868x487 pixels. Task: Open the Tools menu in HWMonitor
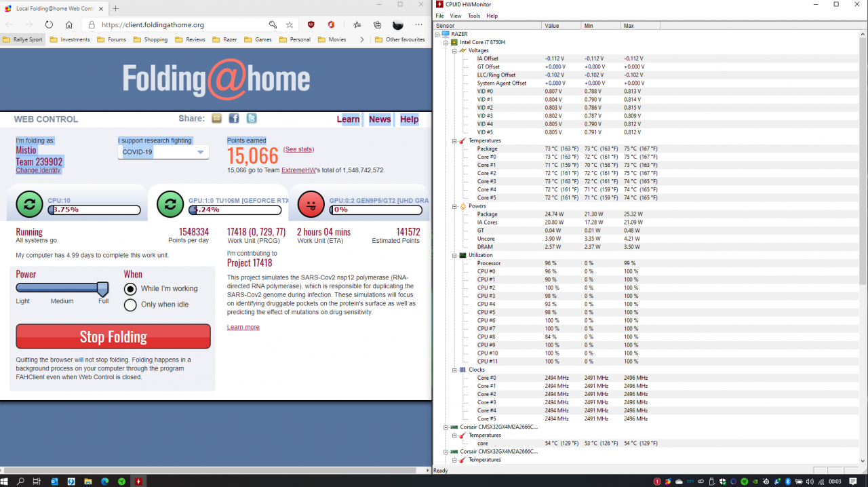(x=473, y=16)
